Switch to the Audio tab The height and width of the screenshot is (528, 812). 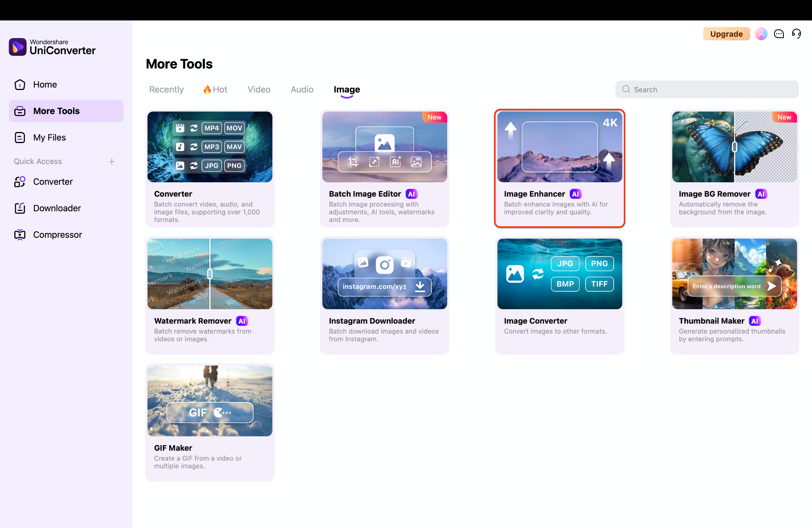[302, 90]
